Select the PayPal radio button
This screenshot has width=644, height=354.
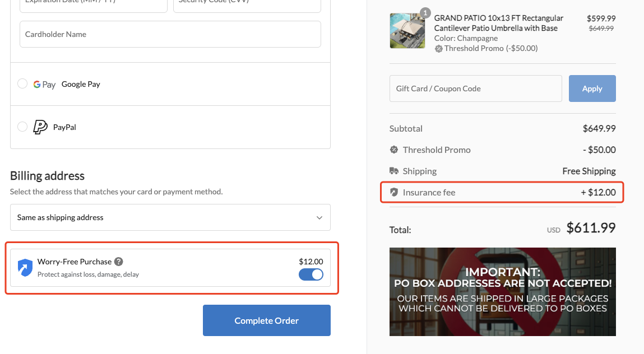22,127
